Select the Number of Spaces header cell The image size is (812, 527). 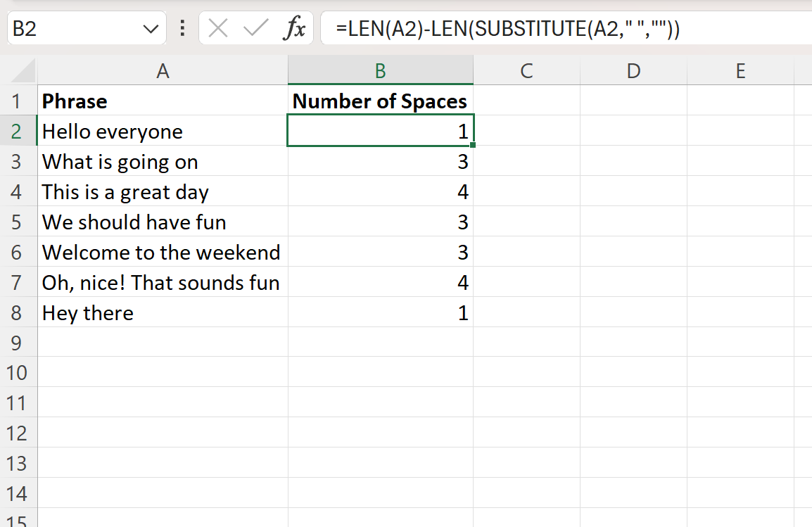coord(380,101)
